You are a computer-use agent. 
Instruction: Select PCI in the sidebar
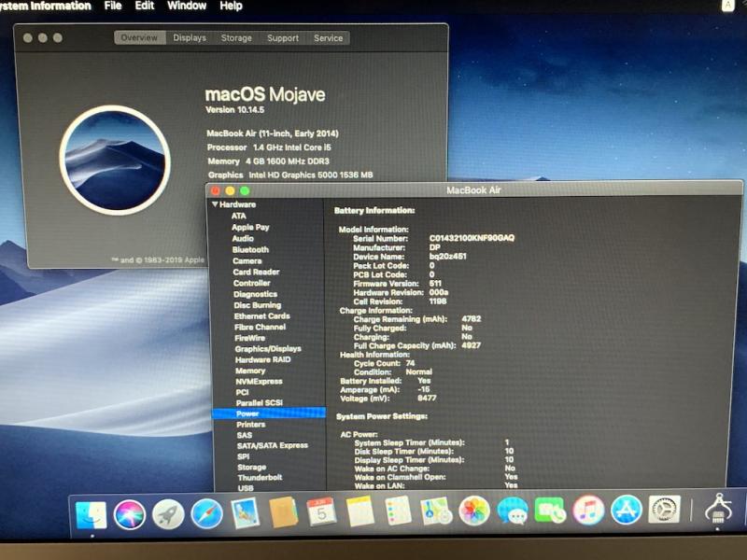tap(242, 392)
